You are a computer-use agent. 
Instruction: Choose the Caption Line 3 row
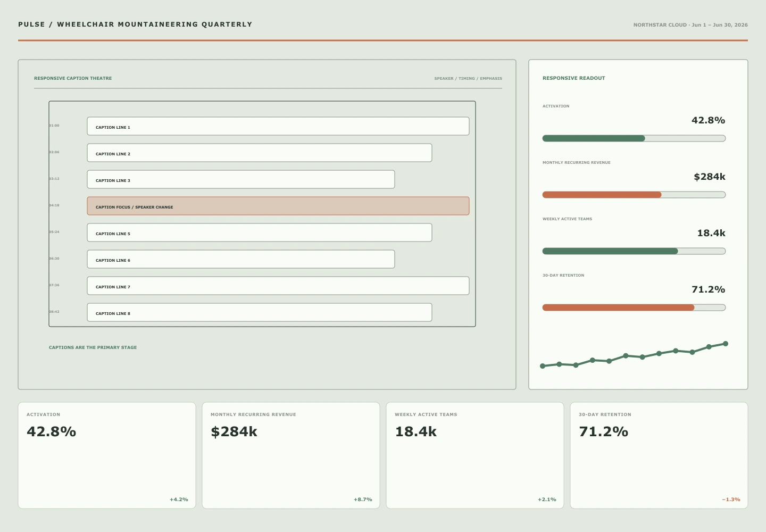click(x=241, y=179)
